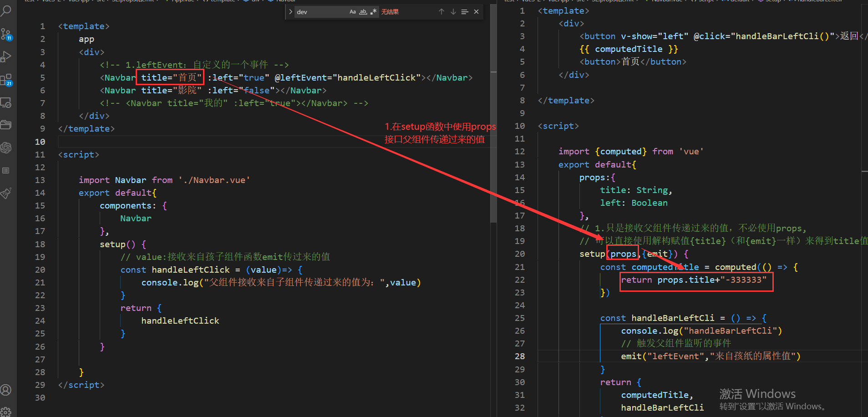Screen dimensions: 868x417
Task: Open the Search view in the activity bar
Action: [x=6, y=11]
